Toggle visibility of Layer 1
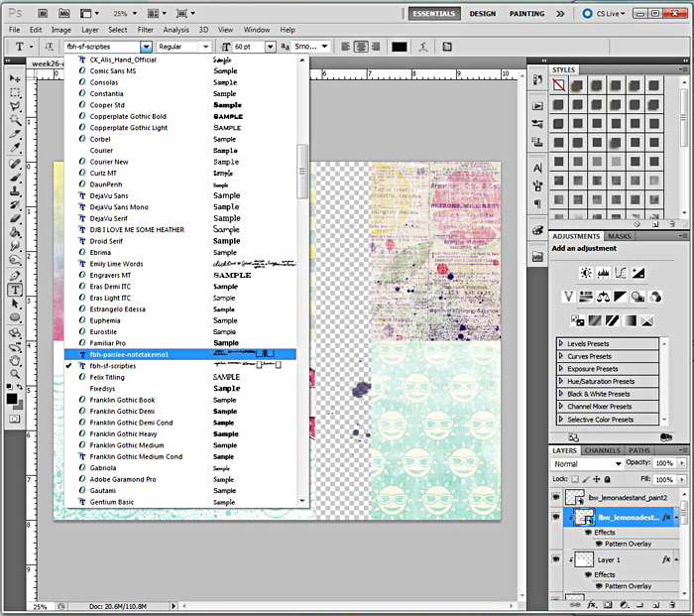The image size is (694, 616). click(x=557, y=559)
